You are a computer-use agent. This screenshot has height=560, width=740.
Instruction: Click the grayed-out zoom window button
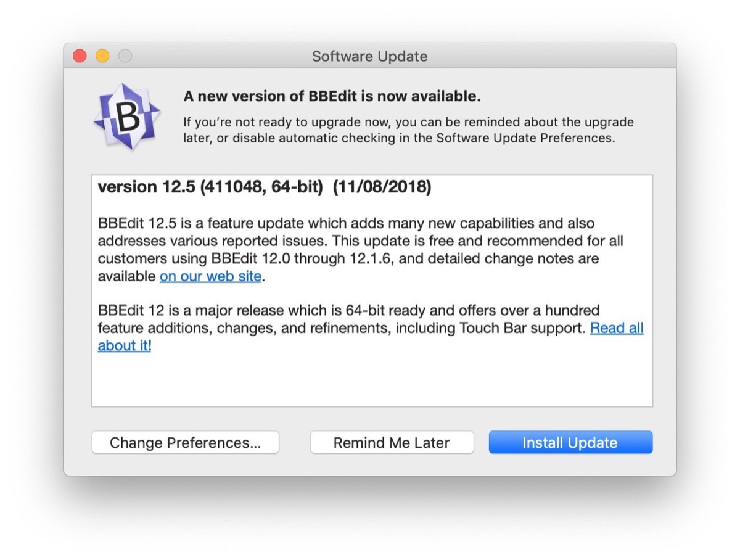125,56
